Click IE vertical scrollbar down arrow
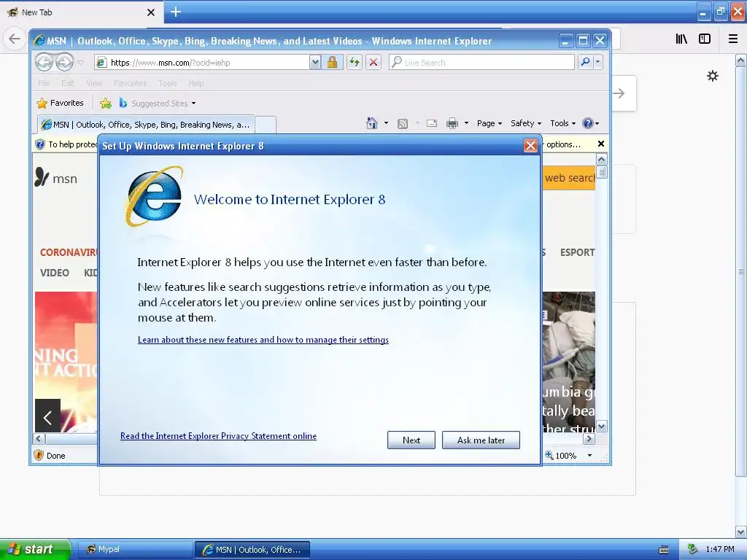Image resolution: width=747 pixels, height=560 pixels. (602, 426)
